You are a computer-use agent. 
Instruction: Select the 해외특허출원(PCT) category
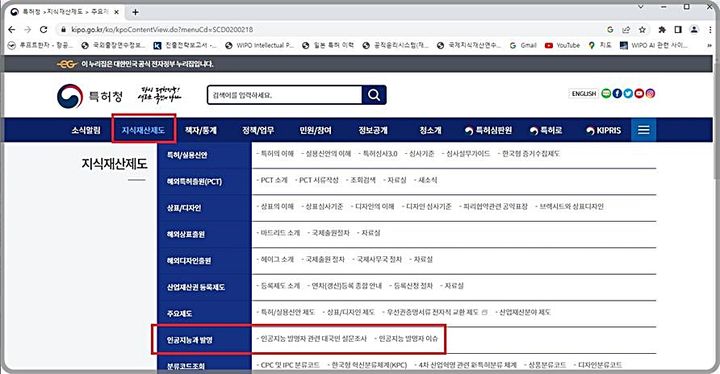coord(204,181)
